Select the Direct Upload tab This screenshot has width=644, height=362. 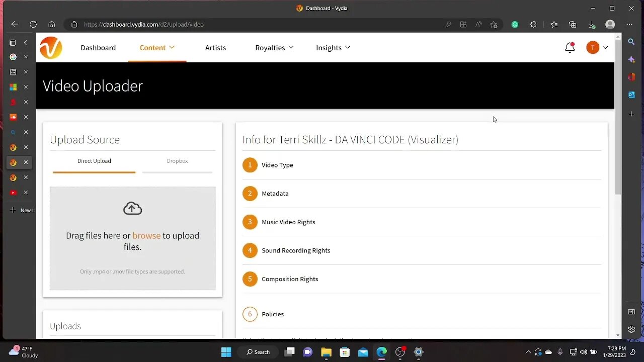tap(94, 161)
